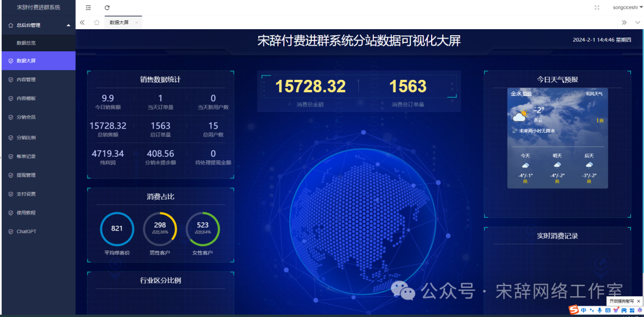This screenshot has height=317, width=644.
Task: Click the 523 女性客户 ring chart
Action: coord(203,229)
